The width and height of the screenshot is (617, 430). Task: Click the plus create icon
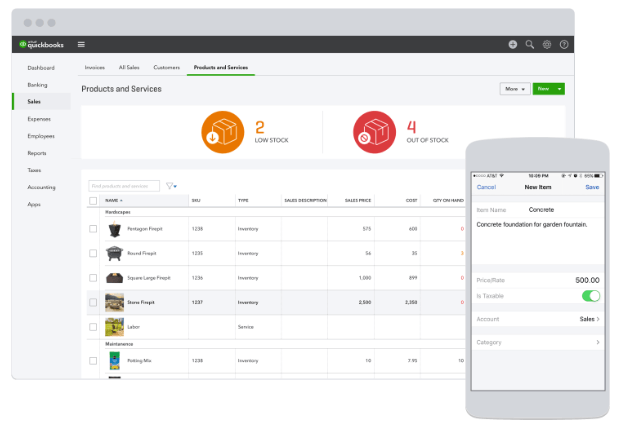click(512, 44)
